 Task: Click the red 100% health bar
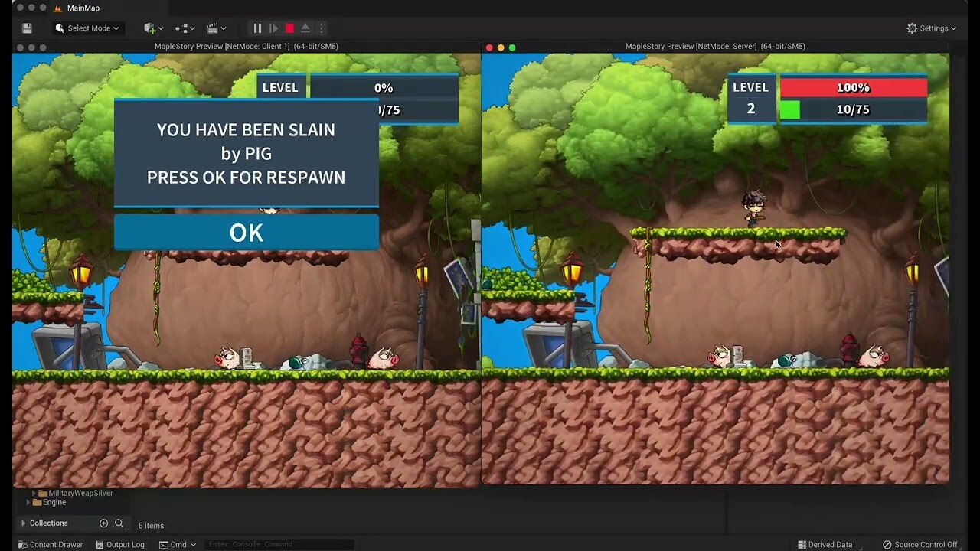click(853, 87)
